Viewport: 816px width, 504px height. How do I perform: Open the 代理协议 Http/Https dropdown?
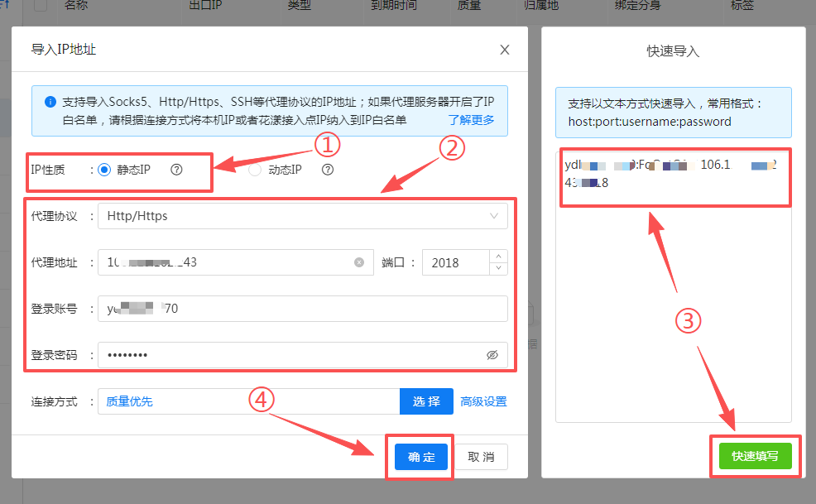[302, 215]
